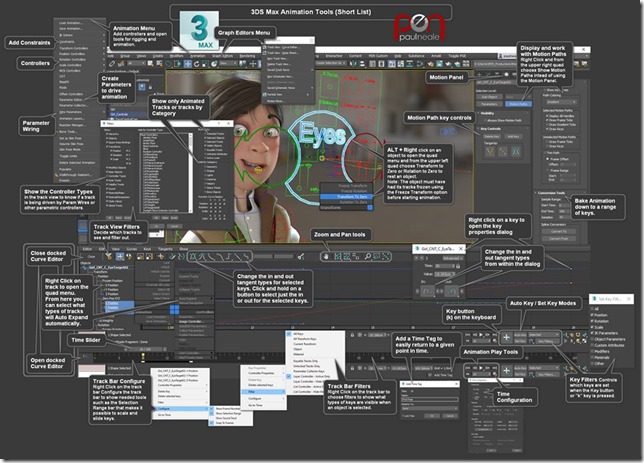This screenshot has width=644, height=463.
Task: Select the Move Keys tool in Curve Editor
Action: [120, 256]
